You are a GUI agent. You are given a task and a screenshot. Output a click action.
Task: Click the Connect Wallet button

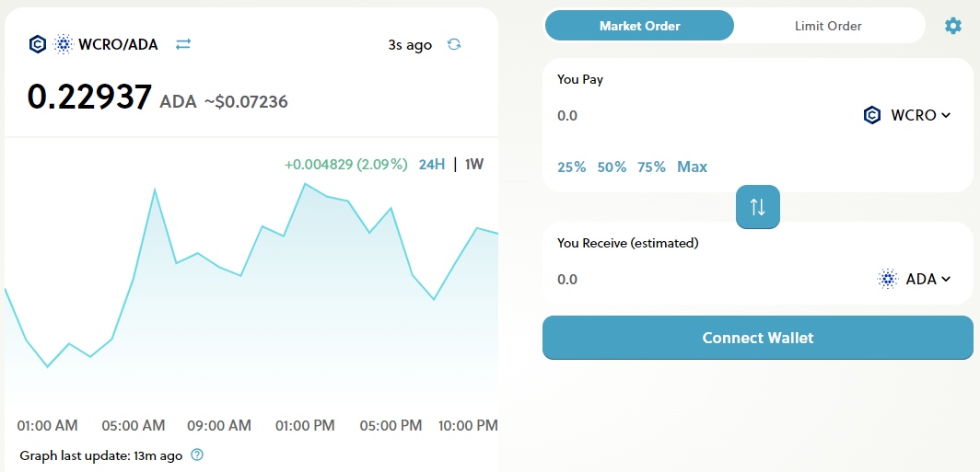[757, 338]
